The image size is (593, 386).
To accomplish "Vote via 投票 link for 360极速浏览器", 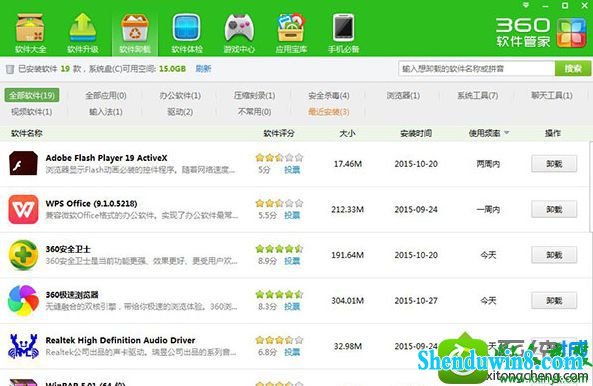I will point(292,307).
